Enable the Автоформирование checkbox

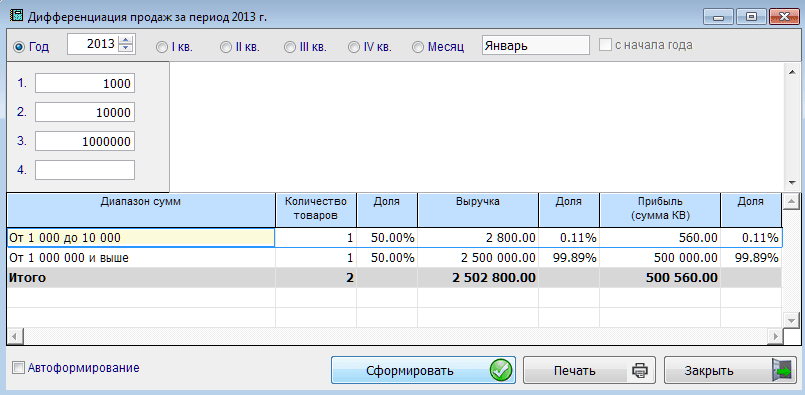19,368
